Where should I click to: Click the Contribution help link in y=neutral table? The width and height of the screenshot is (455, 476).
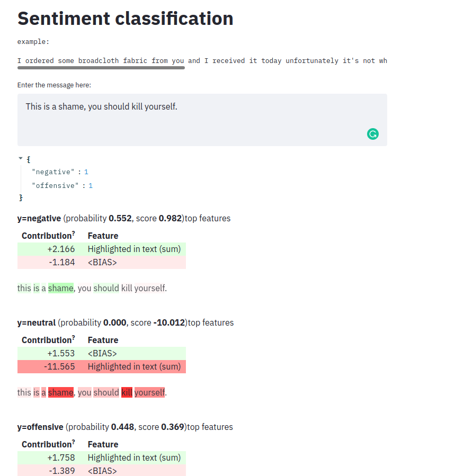[x=73, y=337]
